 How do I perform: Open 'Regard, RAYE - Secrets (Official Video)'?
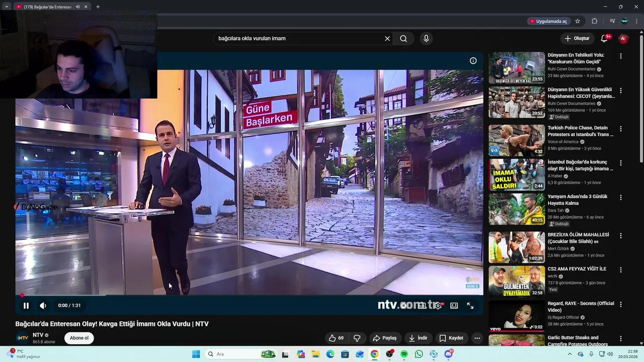point(581,307)
